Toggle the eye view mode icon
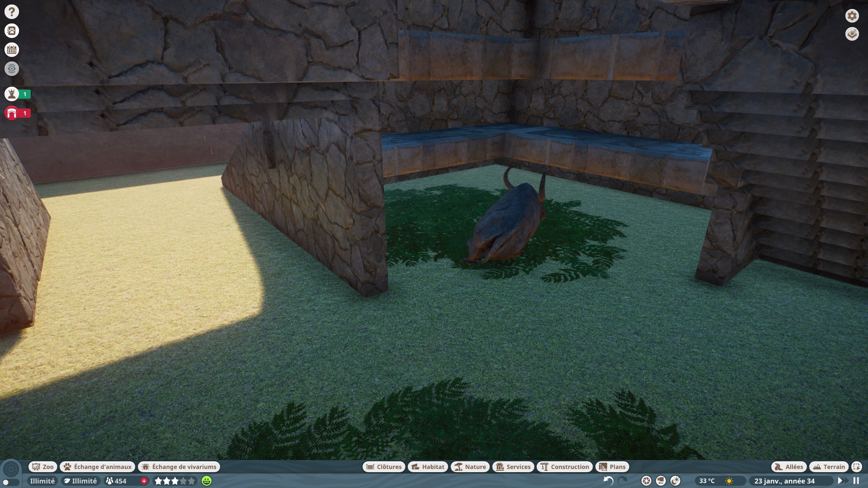Image resolution: width=868 pixels, height=488 pixels. coord(12,69)
